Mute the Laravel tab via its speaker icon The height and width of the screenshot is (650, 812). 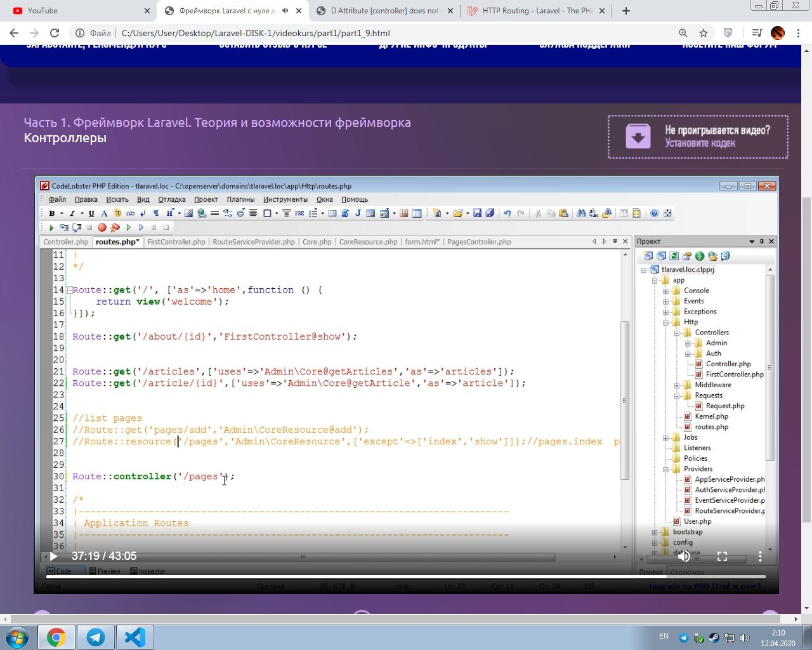285,11
